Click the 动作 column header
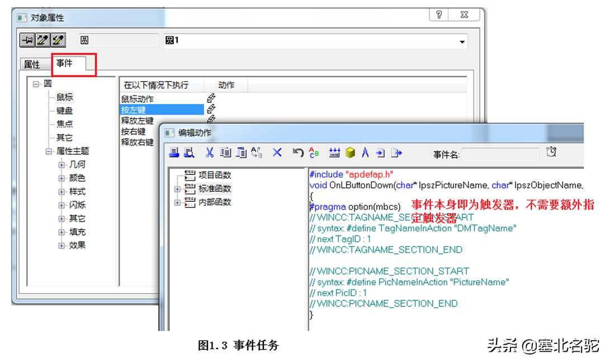 (226, 85)
